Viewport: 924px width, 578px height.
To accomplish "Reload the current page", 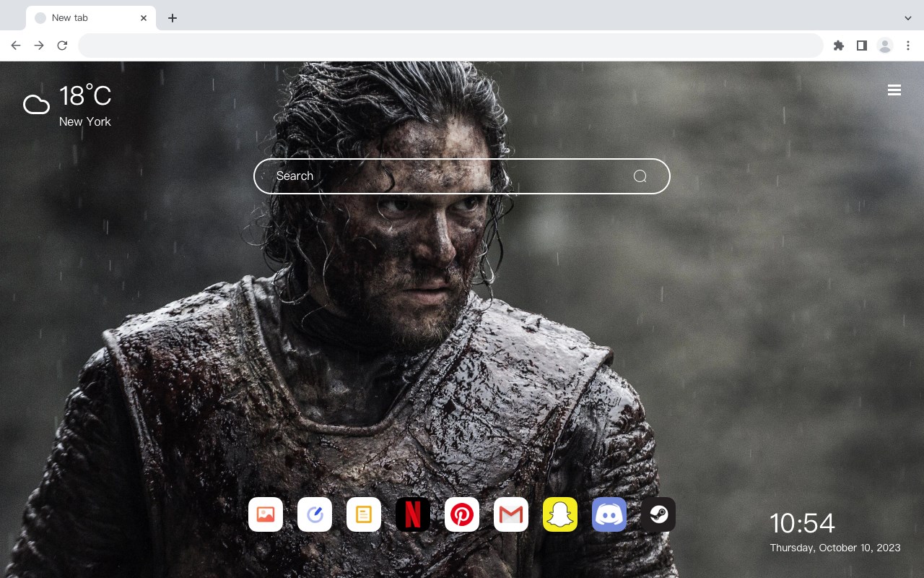I will pos(62,46).
